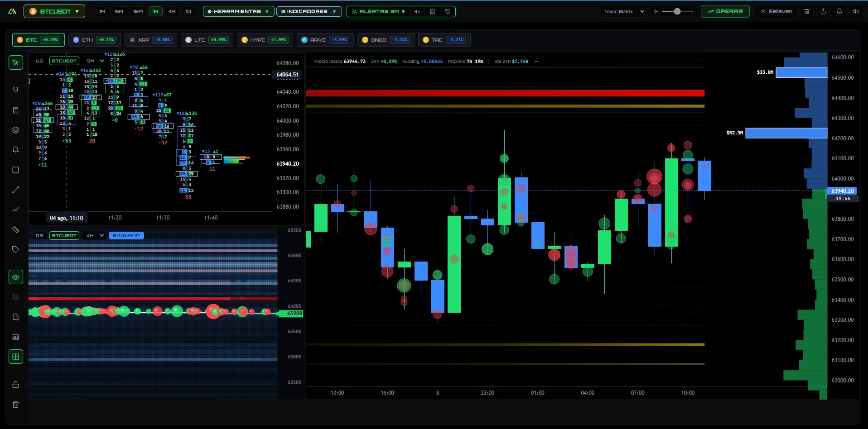
Task: Toggle sound speaker icon in top bar
Action: pyautogui.click(x=856, y=11)
